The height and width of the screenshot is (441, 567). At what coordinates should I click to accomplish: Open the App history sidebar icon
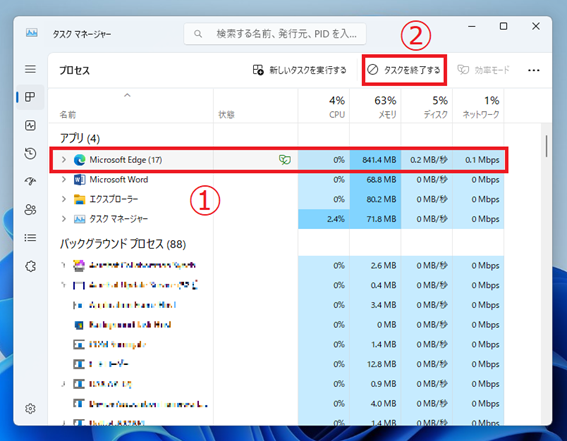[x=30, y=153]
